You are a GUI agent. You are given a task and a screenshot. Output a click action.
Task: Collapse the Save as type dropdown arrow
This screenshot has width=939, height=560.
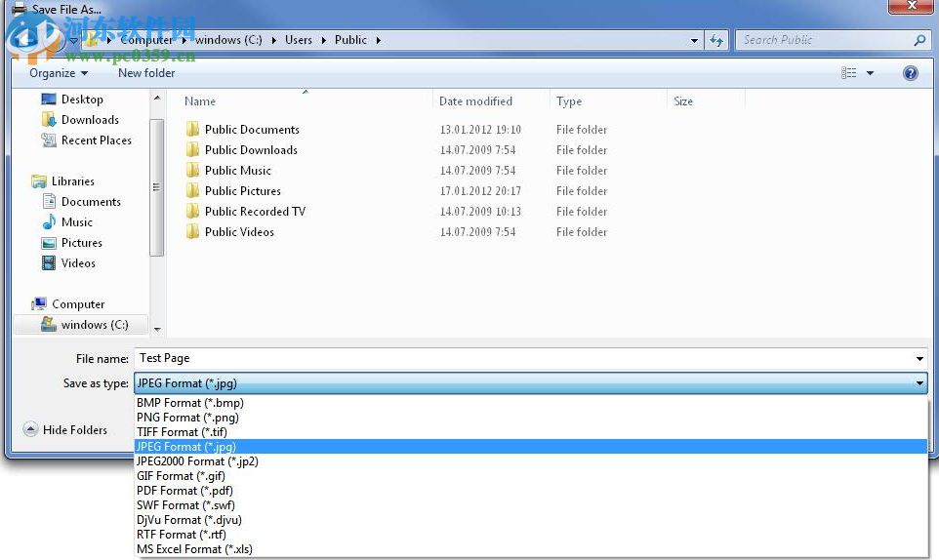tap(919, 382)
